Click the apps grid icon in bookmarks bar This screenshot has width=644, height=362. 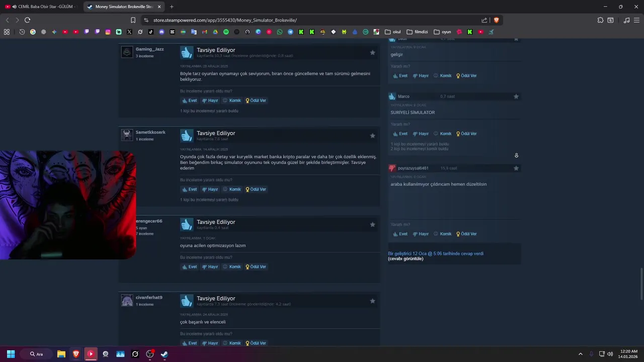7,32
